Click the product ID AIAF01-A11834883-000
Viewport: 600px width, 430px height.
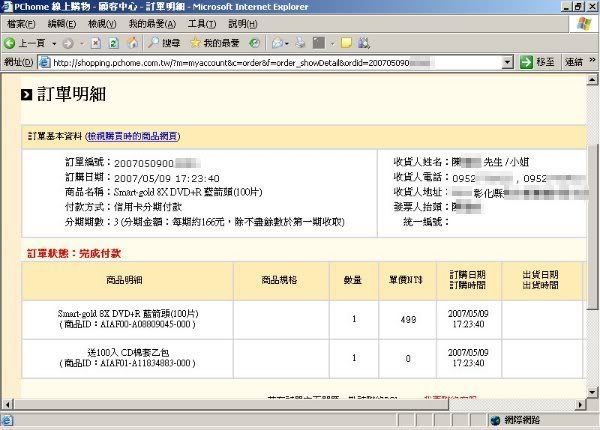(x=145, y=363)
